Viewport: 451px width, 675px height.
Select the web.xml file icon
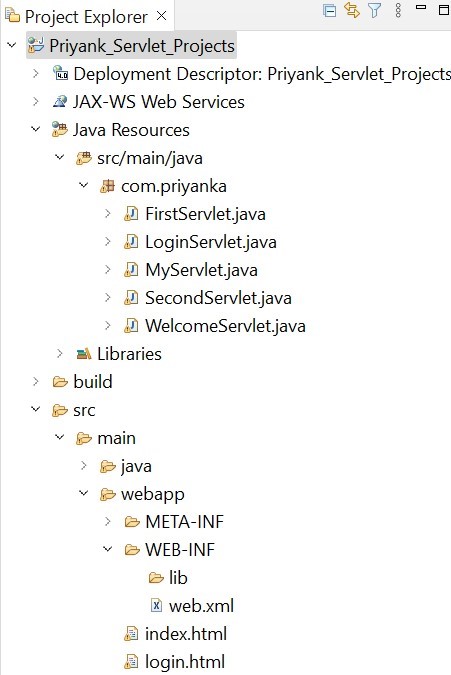tap(156, 606)
